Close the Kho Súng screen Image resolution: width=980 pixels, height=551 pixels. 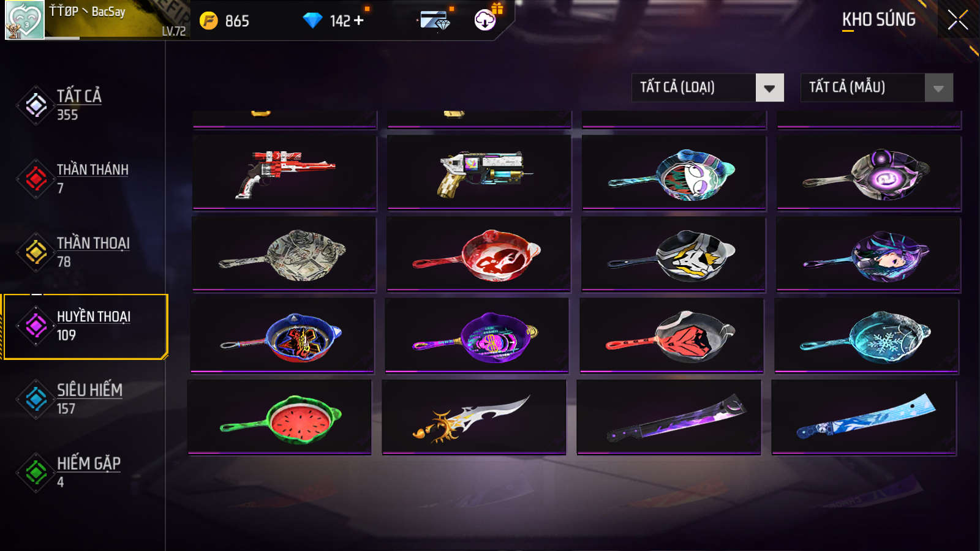click(958, 20)
